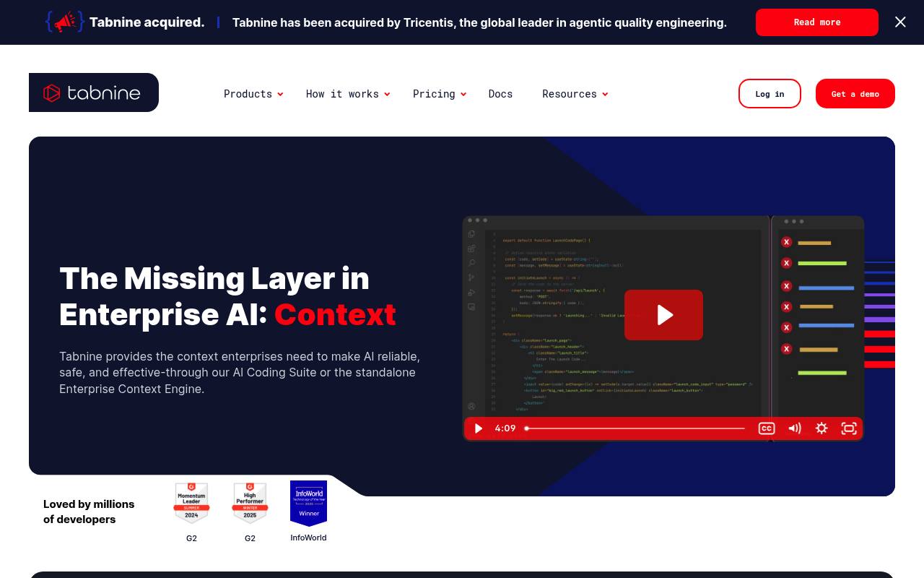This screenshot has height=578, width=924.
Task: Click the "InfoWorld" caption below the Winner badge
Action: point(308,538)
